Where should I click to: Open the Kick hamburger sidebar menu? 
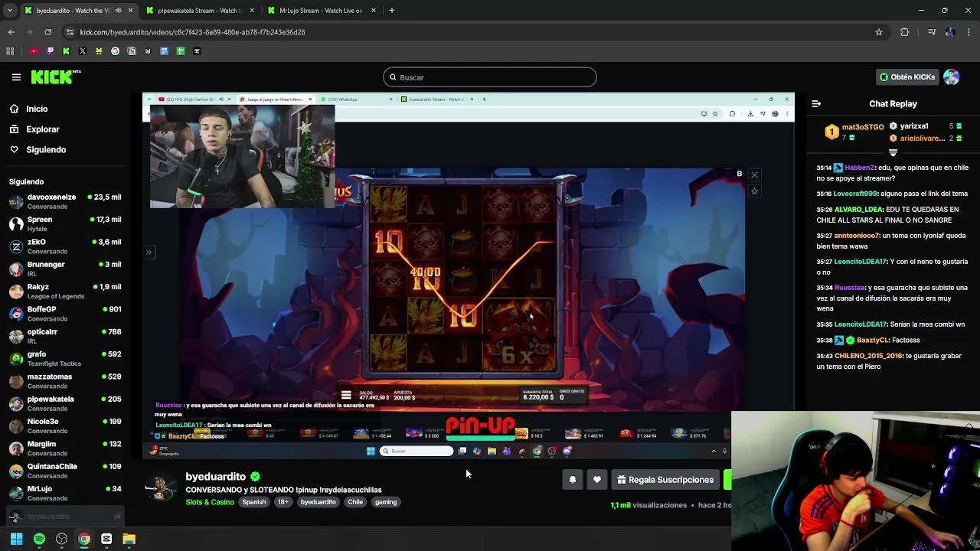click(16, 77)
